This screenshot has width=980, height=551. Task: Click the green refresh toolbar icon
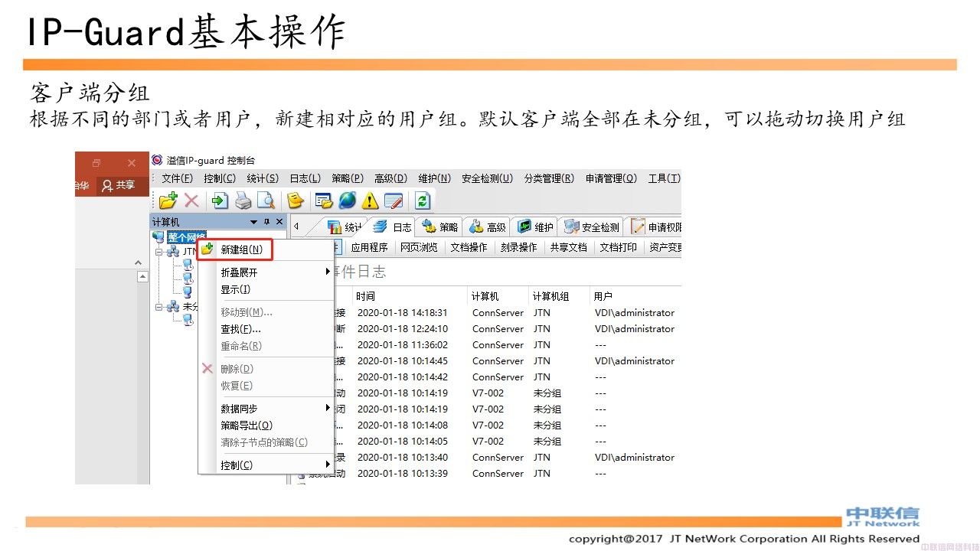coord(423,201)
